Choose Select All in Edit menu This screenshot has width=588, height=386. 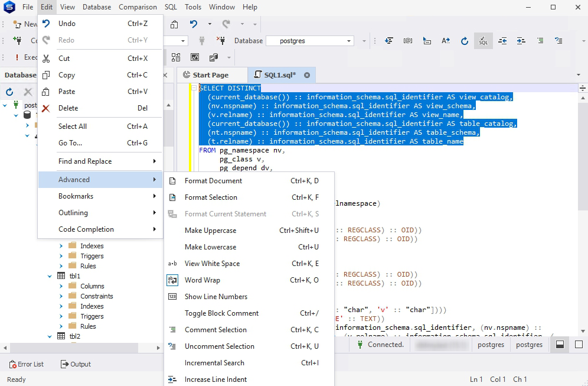click(x=100, y=126)
